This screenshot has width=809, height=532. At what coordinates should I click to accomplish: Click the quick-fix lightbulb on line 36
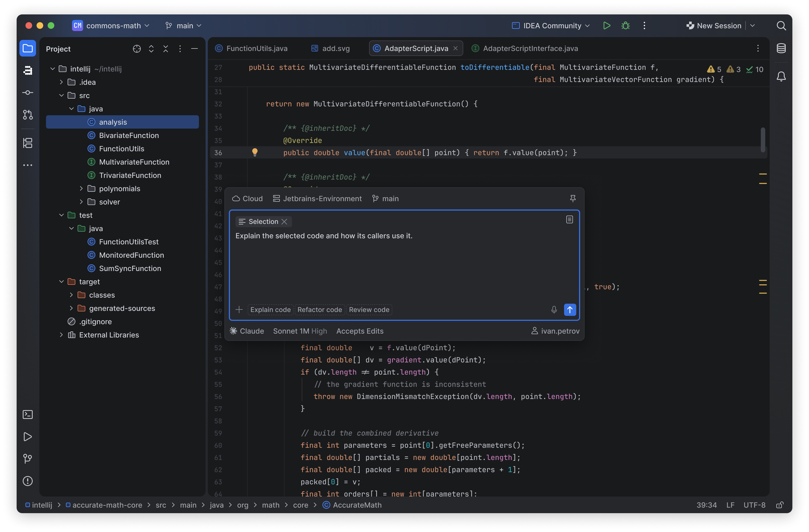click(x=255, y=152)
